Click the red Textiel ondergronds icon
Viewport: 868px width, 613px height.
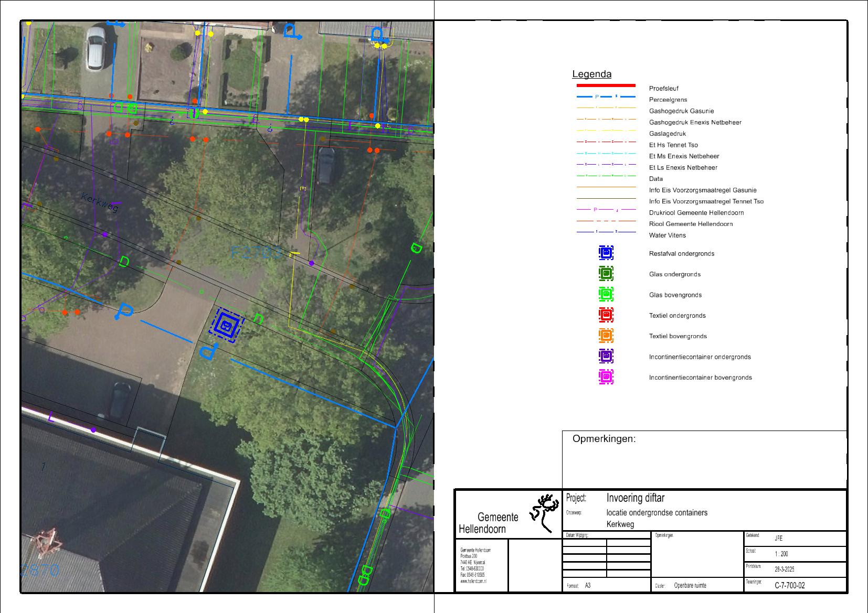click(x=606, y=315)
